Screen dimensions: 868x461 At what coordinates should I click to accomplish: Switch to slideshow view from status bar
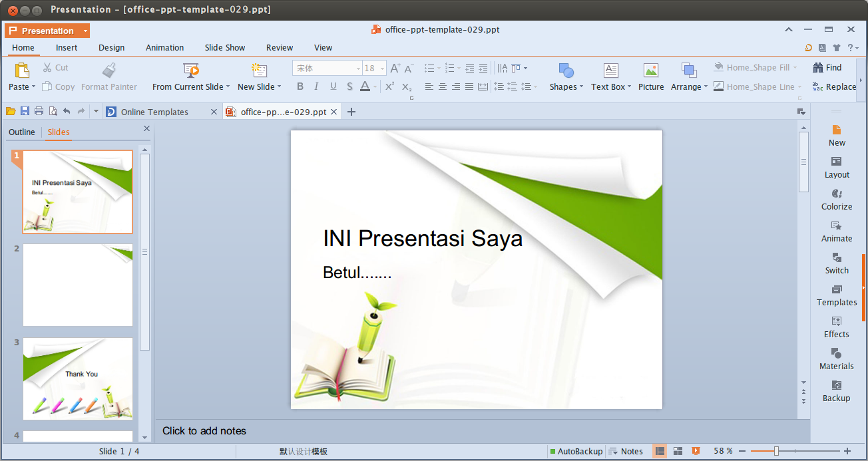click(695, 451)
